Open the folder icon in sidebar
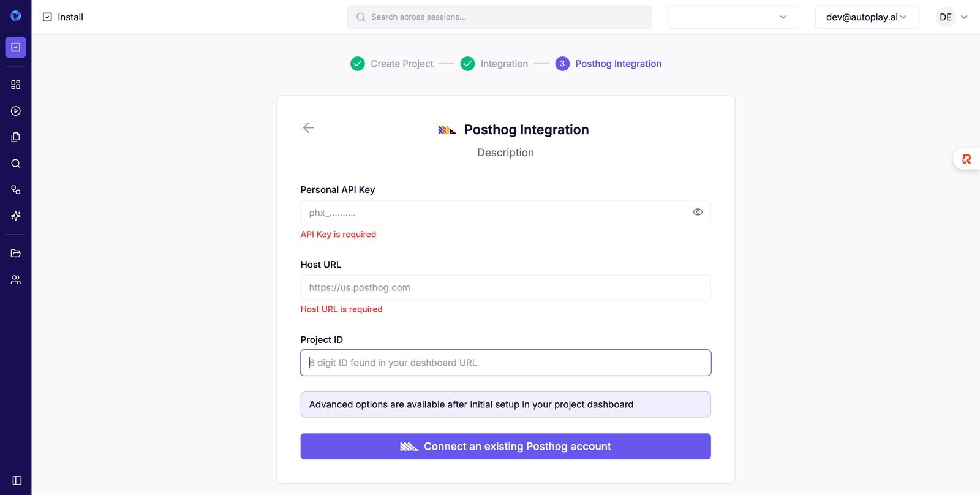This screenshot has width=980, height=495. click(x=16, y=253)
